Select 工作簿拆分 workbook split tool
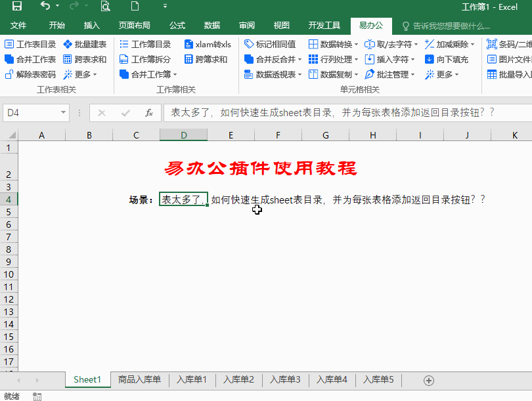The height and width of the screenshot is (401, 532). pyautogui.click(x=145, y=59)
